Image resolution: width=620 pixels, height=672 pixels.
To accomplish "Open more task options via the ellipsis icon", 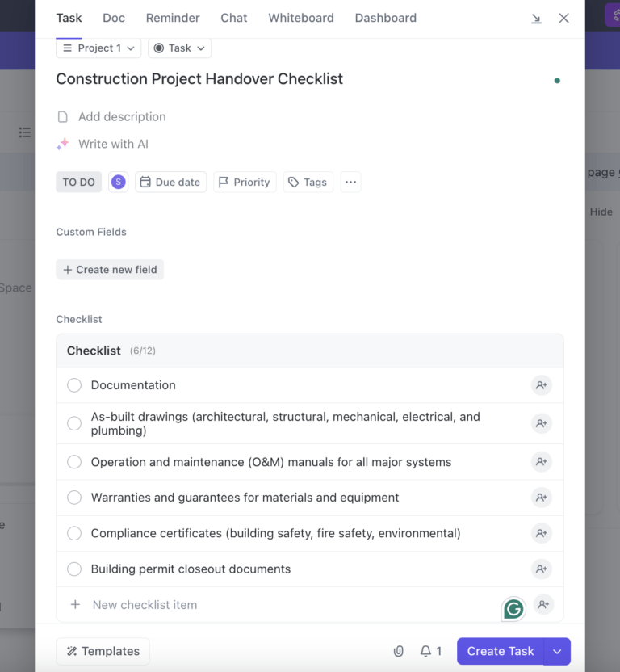I will [350, 182].
